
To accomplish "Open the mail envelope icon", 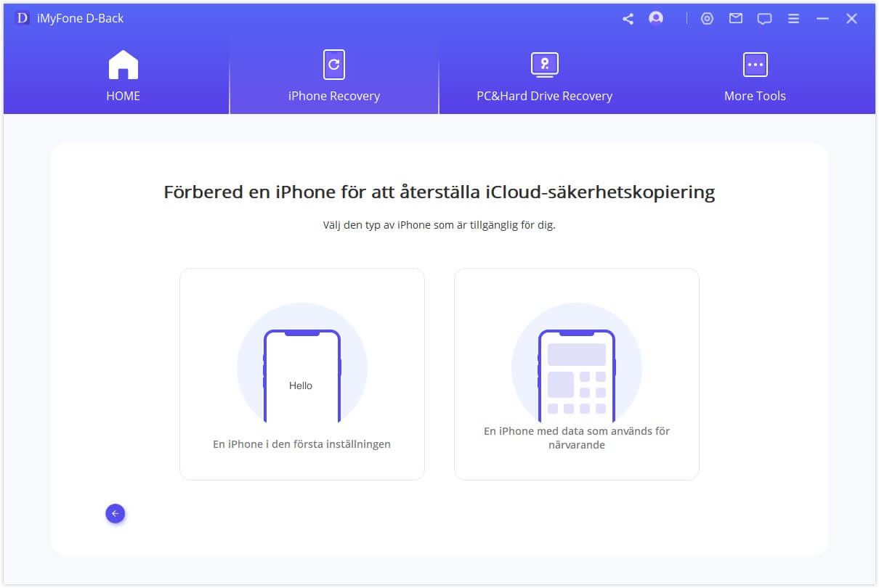I will click(736, 19).
